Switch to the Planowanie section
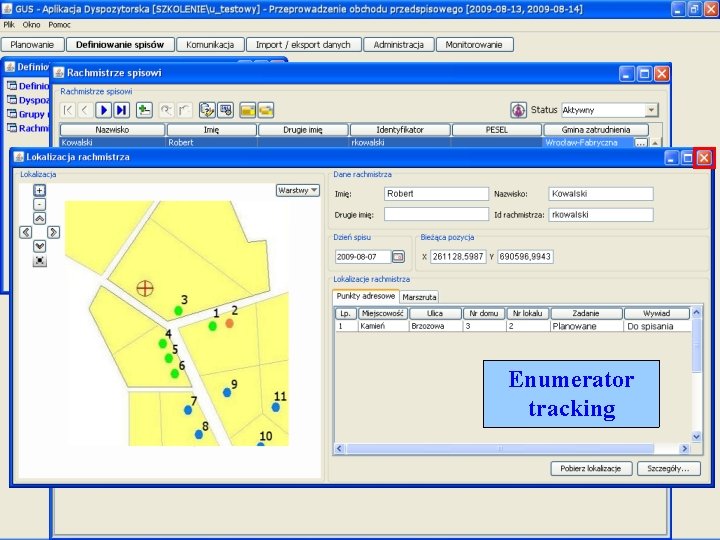720x540 pixels. [x=32, y=45]
